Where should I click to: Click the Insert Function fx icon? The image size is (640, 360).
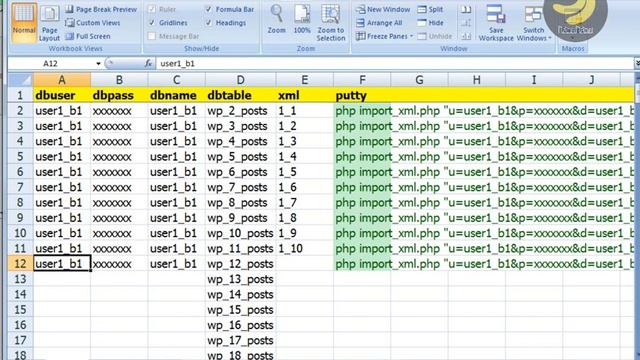click(x=148, y=63)
